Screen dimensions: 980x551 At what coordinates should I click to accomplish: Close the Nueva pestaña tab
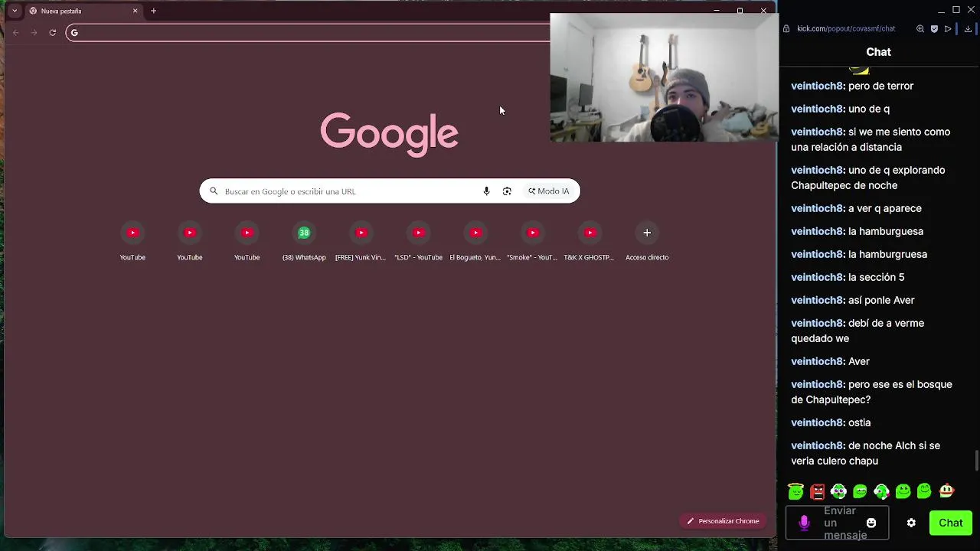coord(136,11)
